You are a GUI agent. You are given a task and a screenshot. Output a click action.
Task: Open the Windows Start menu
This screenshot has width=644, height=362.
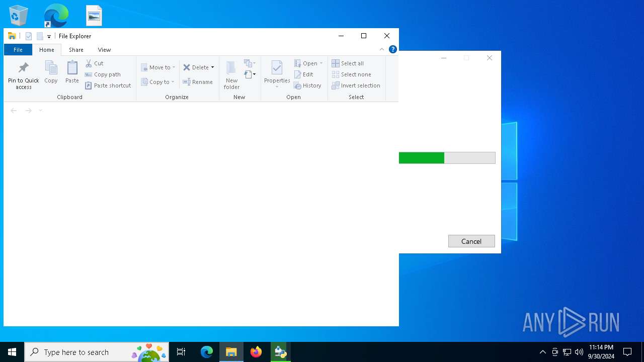tap(12, 352)
